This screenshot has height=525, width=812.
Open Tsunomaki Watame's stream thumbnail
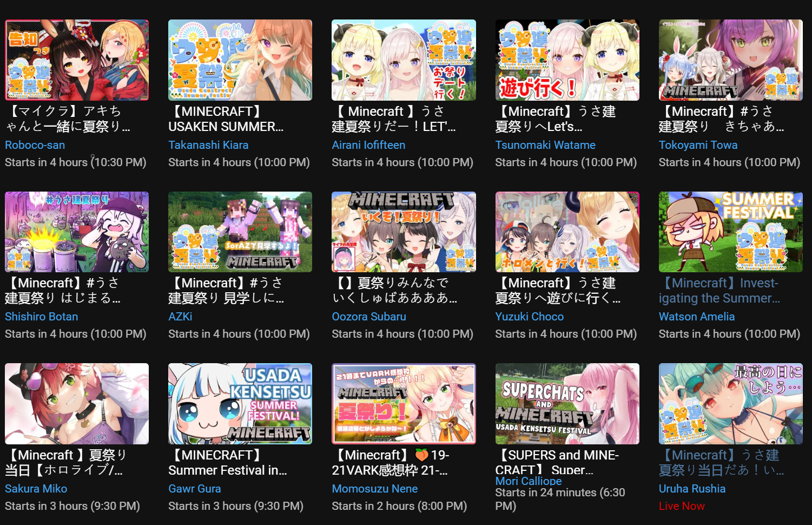pos(567,60)
